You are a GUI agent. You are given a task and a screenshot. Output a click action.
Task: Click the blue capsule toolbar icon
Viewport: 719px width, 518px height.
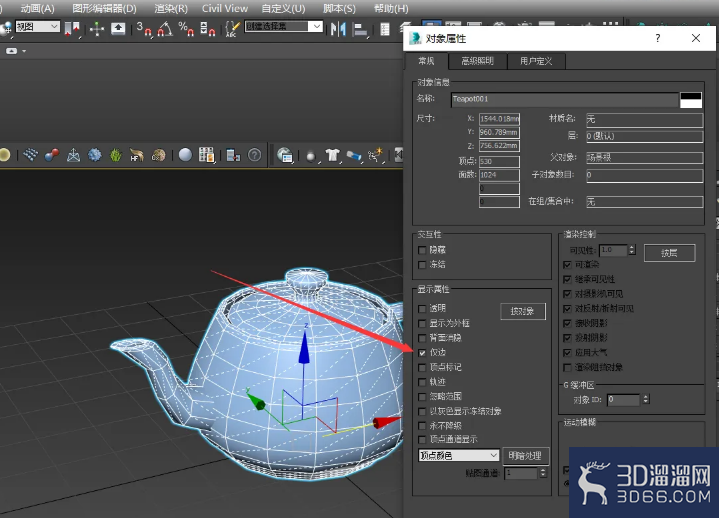354,156
